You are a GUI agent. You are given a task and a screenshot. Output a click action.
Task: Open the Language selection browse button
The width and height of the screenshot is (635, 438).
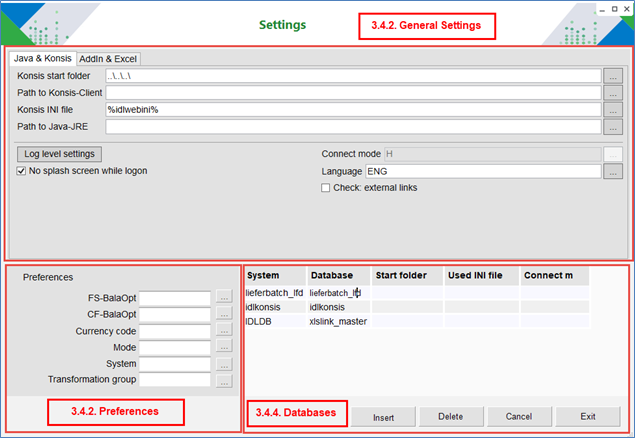pyautogui.click(x=613, y=172)
